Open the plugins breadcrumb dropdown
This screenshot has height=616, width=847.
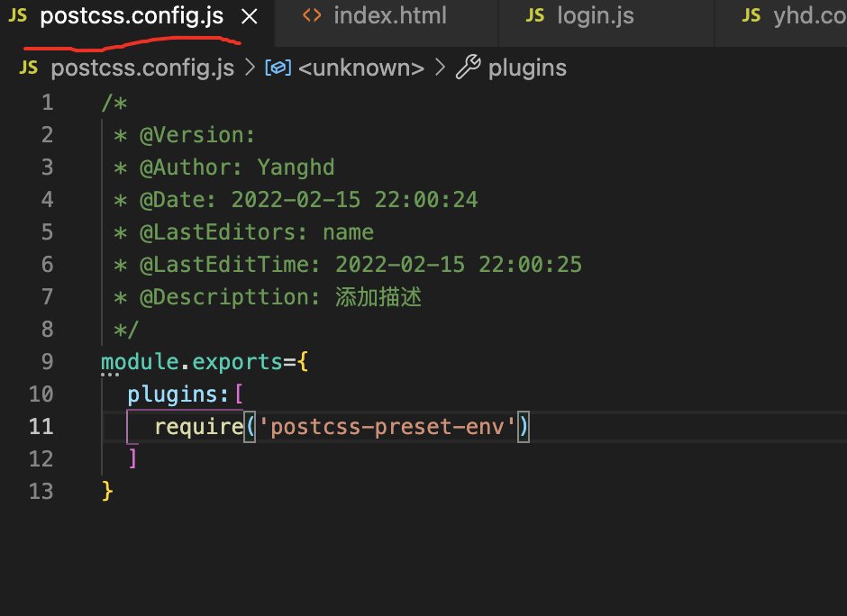(527, 68)
